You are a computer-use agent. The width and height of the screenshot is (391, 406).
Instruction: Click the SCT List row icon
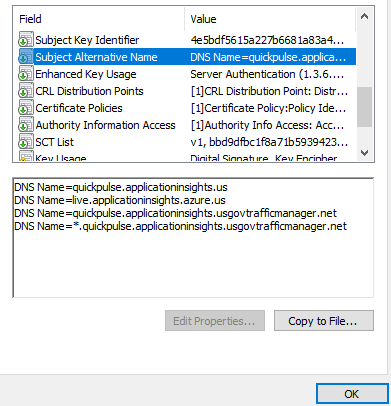(x=26, y=142)
